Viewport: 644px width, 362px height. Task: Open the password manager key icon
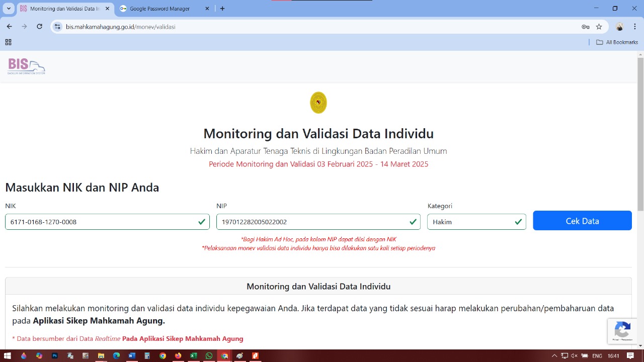click(x=585, y=27)
